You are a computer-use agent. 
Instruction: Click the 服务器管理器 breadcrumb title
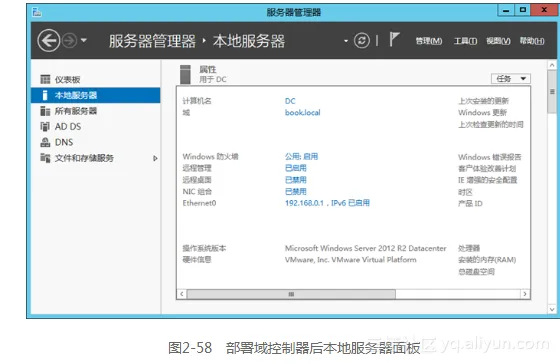pyautogui.click(x=152, y=41)
